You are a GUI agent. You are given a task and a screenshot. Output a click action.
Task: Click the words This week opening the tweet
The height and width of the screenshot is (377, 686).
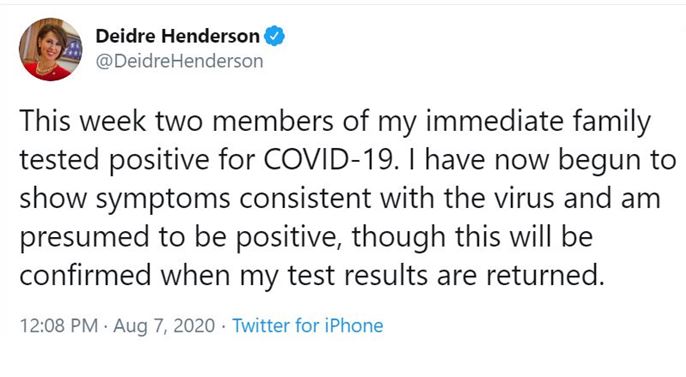click(83, 121)
